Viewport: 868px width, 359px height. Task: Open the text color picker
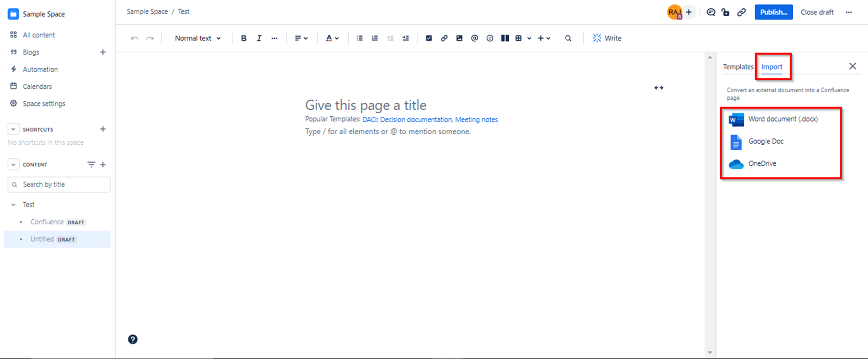332,38
